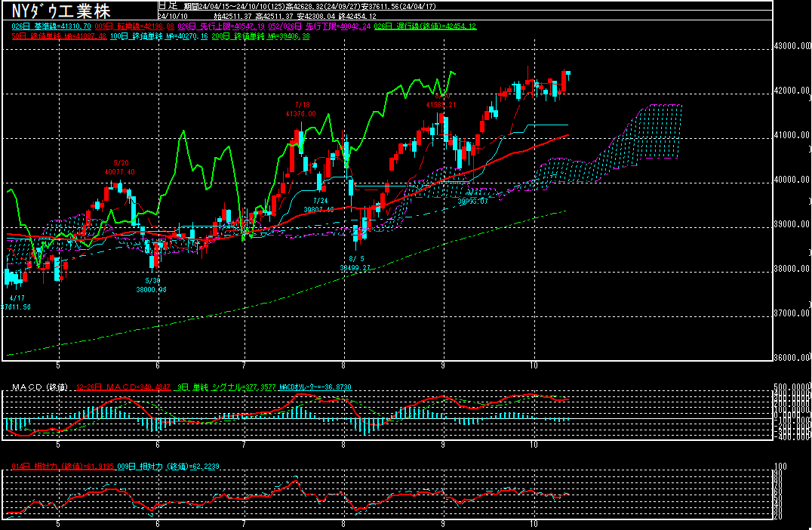Click the 200日 終値単純 MA legend
Viewport: 812px width, 530px height.
click(261, 36)
